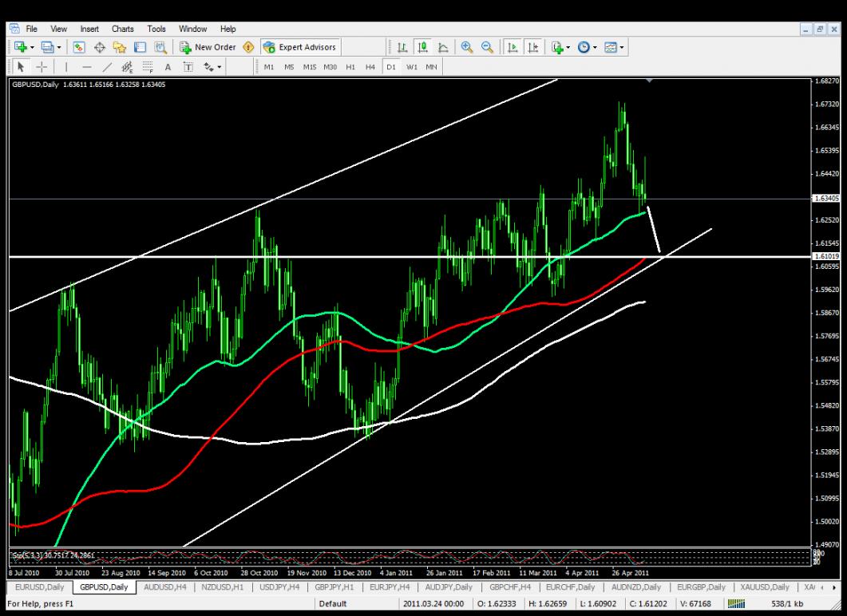847x616 pixels.
Task: Select the Crosshair tool
Action: [x=42, y=67]
